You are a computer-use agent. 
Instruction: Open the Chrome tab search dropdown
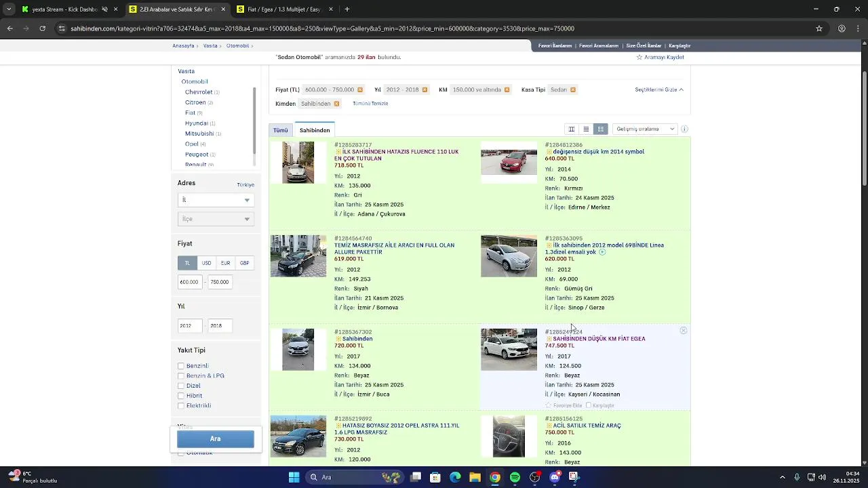click(x=9, y=9)
